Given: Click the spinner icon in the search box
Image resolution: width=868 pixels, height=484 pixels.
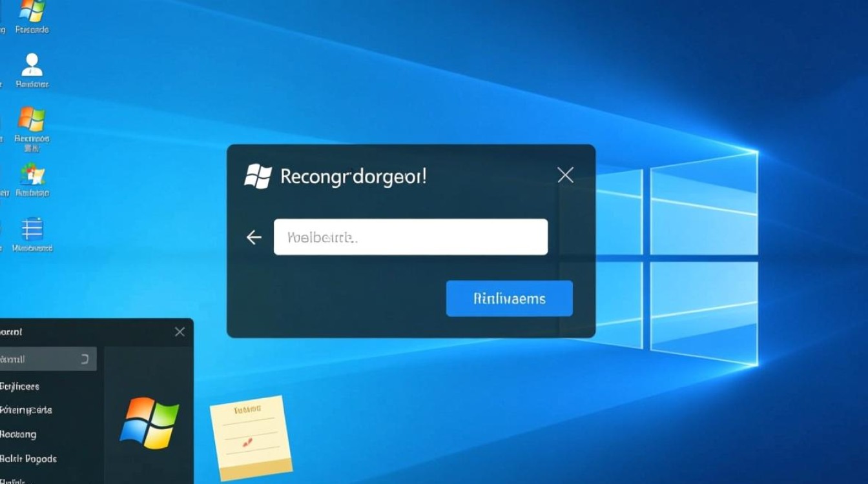Looking at the screenshot, I should (x=86, y=359).
